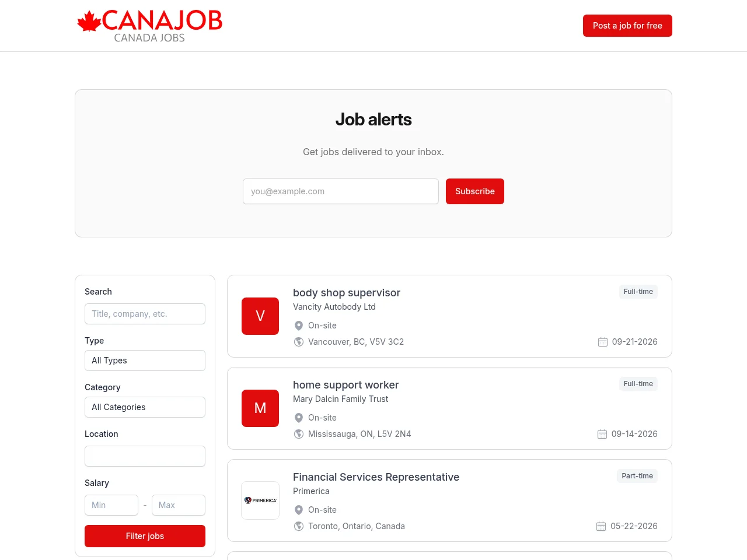Click the Vancity Autobody Ltd company name
This screenshot has height=560, width=747.
coord(334,307)
